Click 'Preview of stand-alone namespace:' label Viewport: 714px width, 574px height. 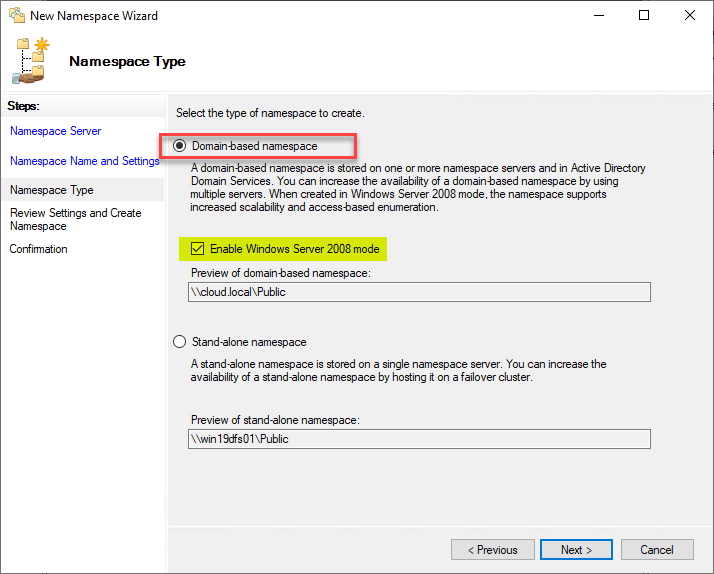pos(275,420)
